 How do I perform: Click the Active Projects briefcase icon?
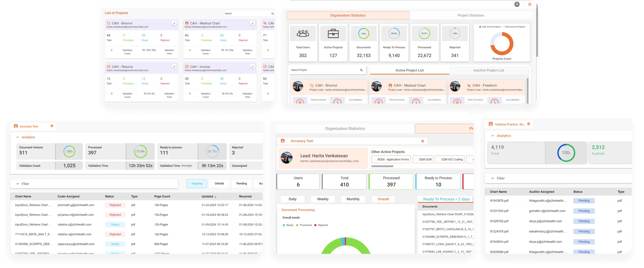click(333, 33)
